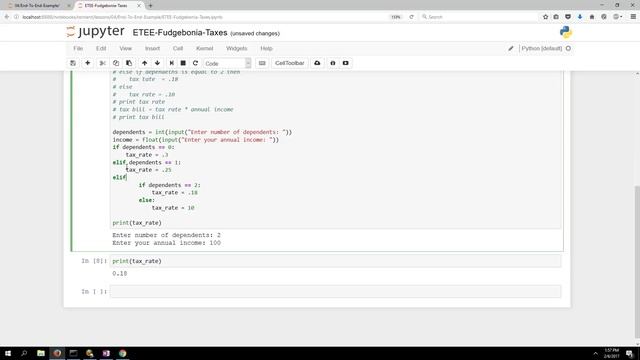Reload the page in the browser
This screenshot has width=640, height=360.
click(x=411, y=17)
